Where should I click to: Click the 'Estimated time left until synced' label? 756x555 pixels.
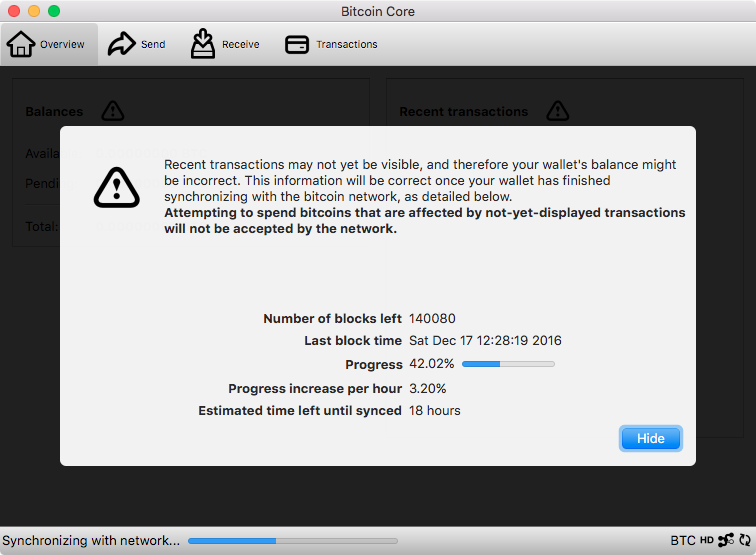pos(300,411)
